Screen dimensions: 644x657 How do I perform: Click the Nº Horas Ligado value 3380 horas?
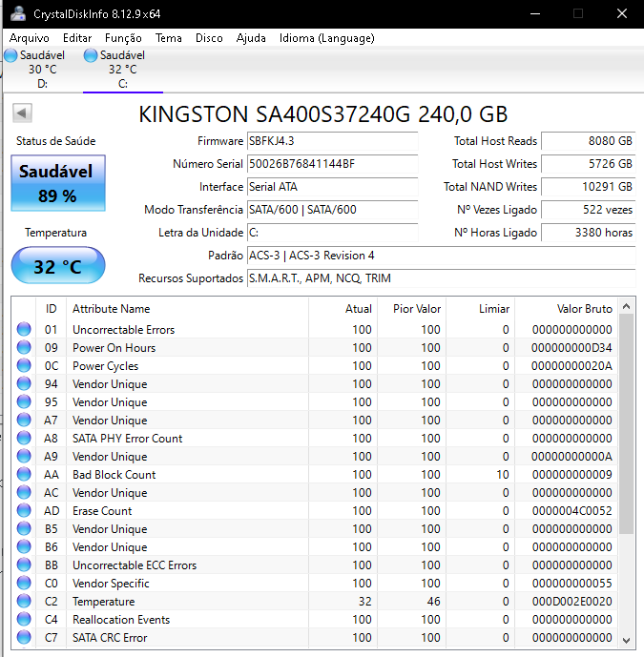pyautogui.click(x=589, y=233)
